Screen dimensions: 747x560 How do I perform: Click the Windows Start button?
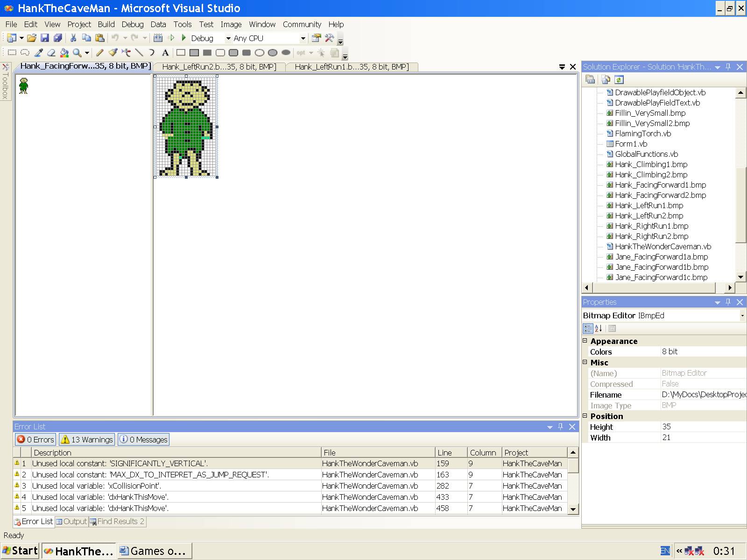pyautogui.click(x=20, y=551)
